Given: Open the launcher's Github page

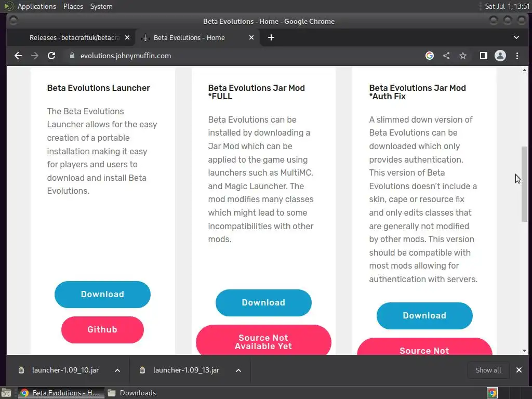Looking at the screenshot, I should coord(102,330).
